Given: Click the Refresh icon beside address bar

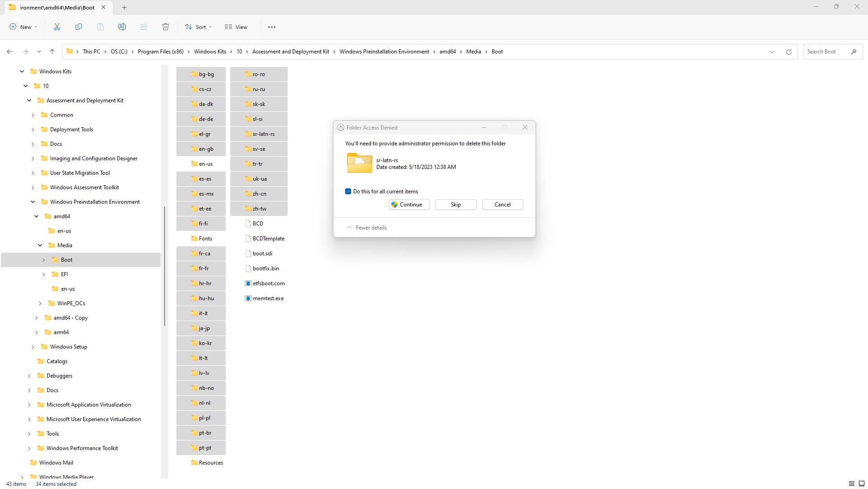Looking at the screenshot, I should pos(789,52).
